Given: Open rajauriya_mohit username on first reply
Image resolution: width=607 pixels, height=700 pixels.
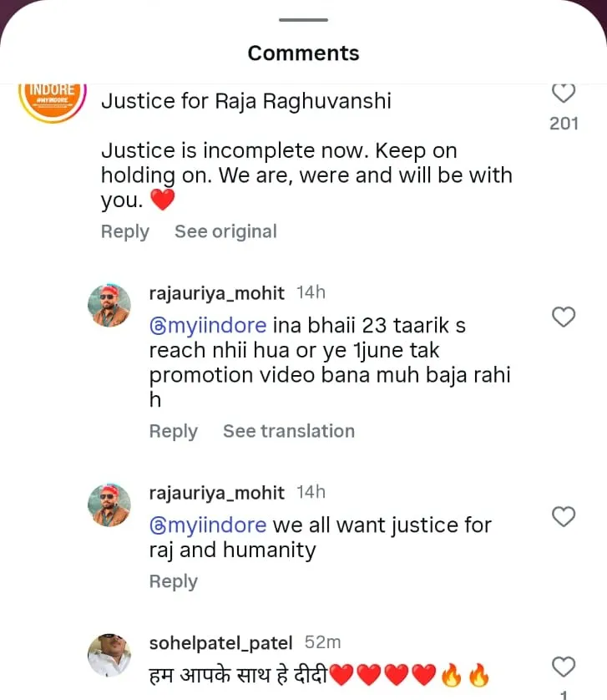Looking at the screenshot, I should pos(216,292).
